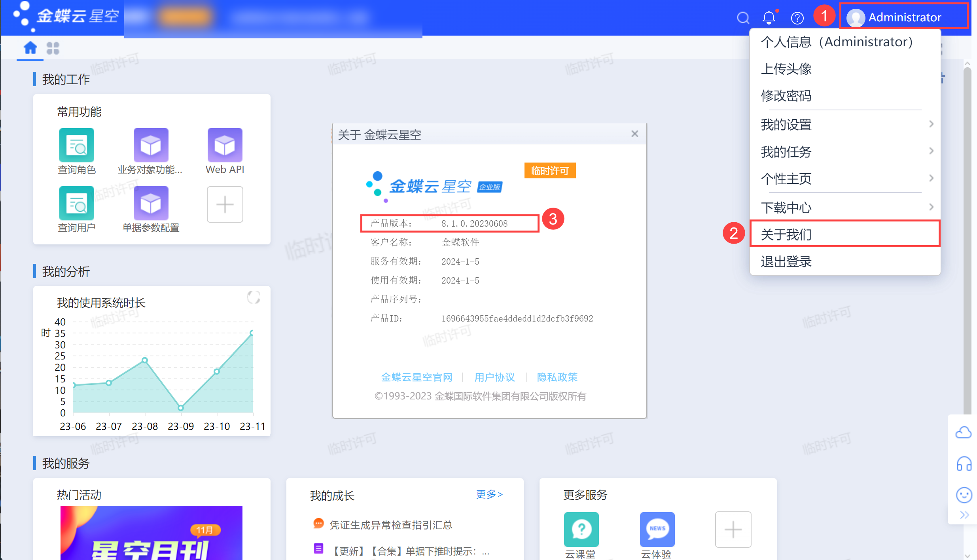Click the vertical page scrollbar
Screen dimensions: 977x560
968,237
